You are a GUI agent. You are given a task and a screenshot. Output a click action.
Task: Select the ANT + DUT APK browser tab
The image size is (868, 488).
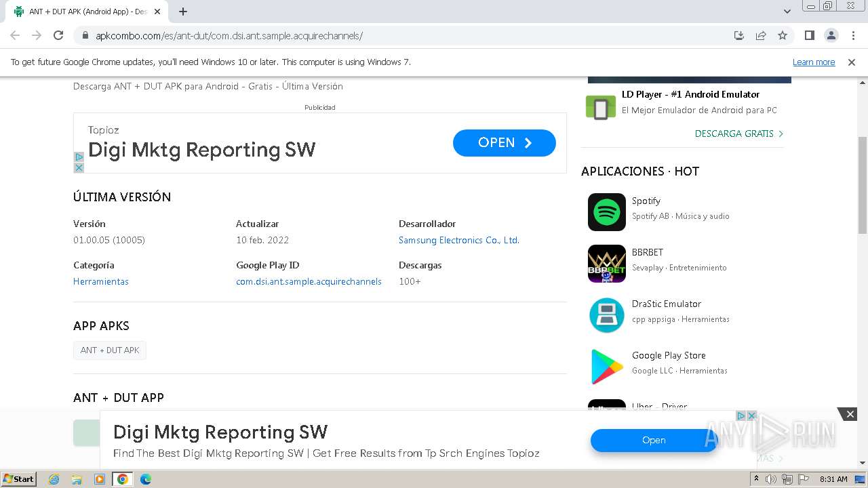87,12
